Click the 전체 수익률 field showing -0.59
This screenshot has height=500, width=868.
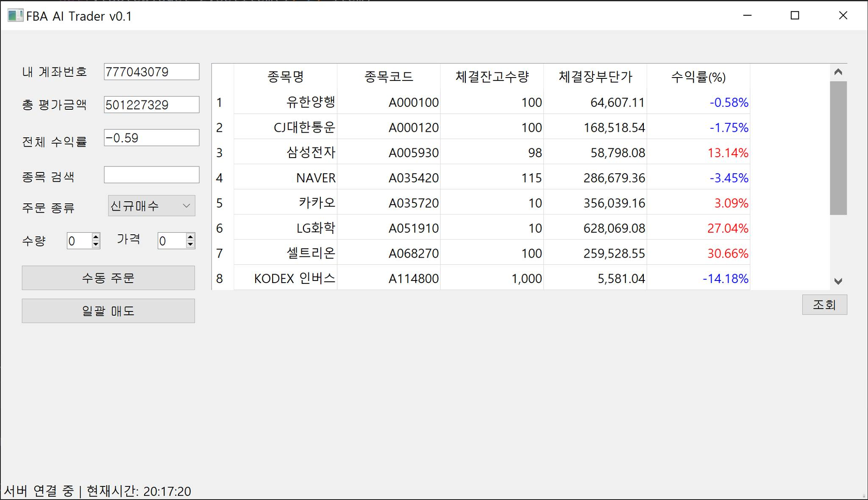tap(152, 138)
